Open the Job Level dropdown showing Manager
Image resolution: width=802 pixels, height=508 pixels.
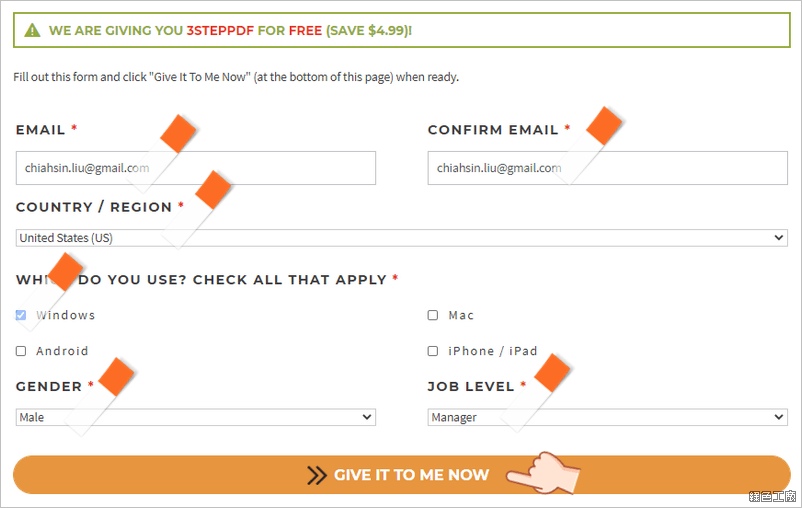coord(608,417)
